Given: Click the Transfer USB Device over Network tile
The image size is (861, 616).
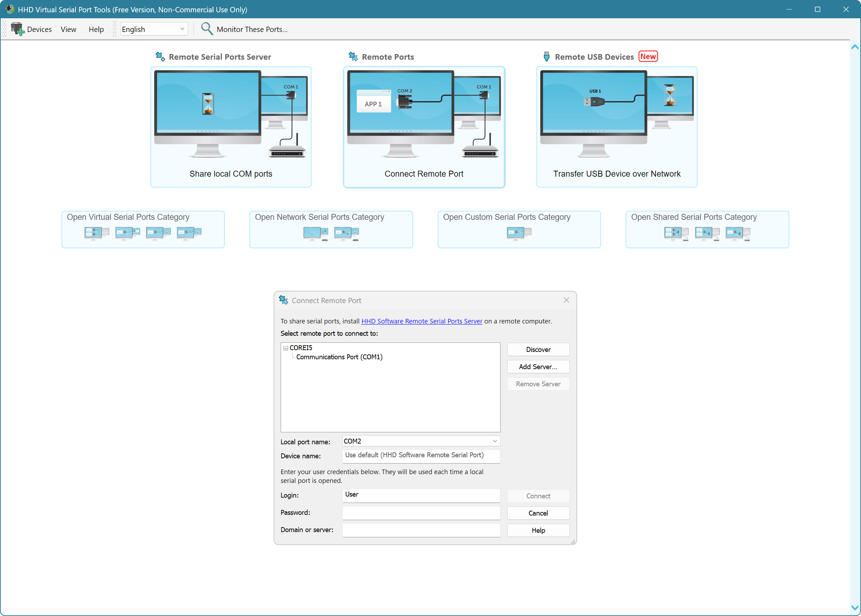Looking at the screenshot, I should [617, 127].
